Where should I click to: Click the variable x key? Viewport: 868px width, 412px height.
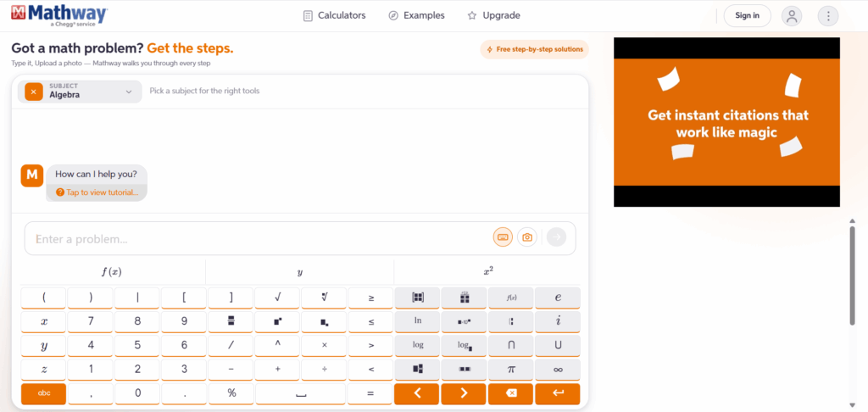(x=44, y=322)
